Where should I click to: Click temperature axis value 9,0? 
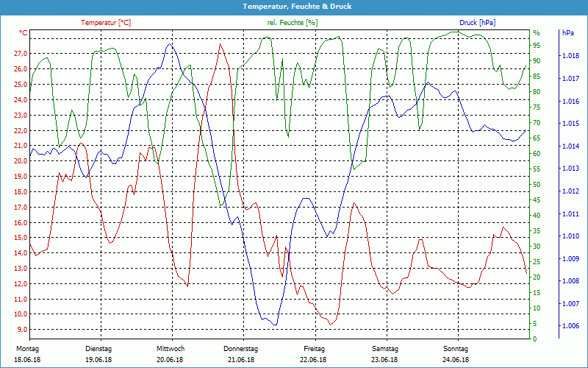(x=22, y=330)
